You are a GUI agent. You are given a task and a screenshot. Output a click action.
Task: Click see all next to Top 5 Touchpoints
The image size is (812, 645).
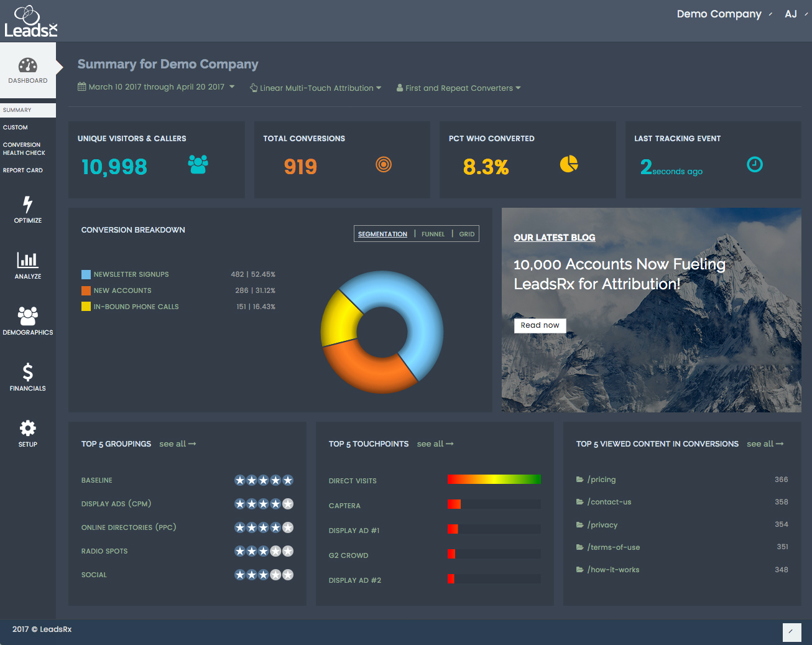point(435,444)
